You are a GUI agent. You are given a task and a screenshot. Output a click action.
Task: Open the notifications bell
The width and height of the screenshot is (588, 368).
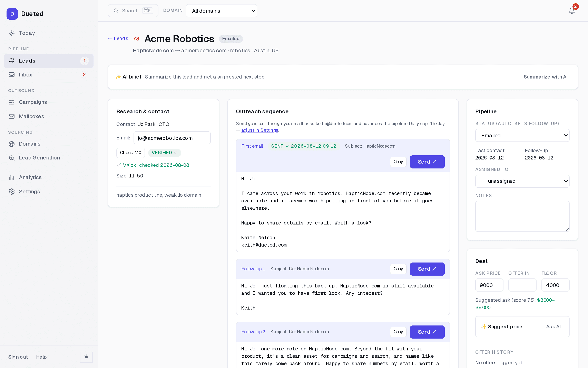pyautogui.click(x=572, y=11)
